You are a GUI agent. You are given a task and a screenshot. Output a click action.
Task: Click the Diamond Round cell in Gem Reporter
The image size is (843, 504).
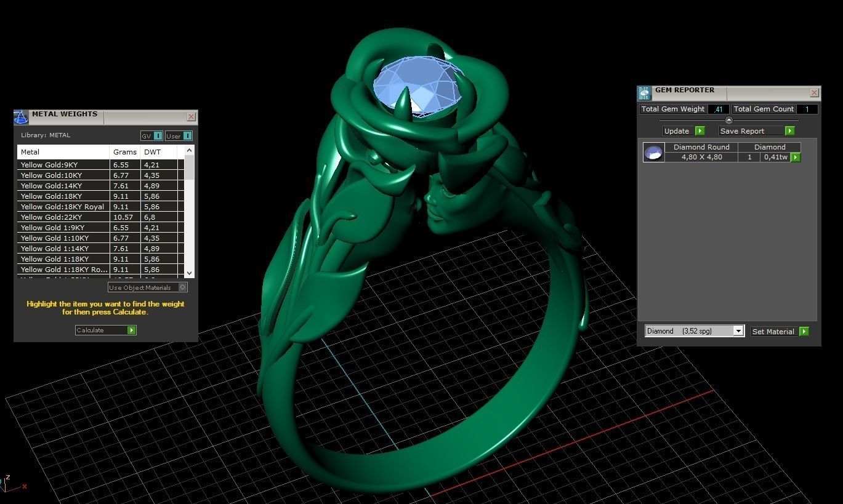click(701, 147)
